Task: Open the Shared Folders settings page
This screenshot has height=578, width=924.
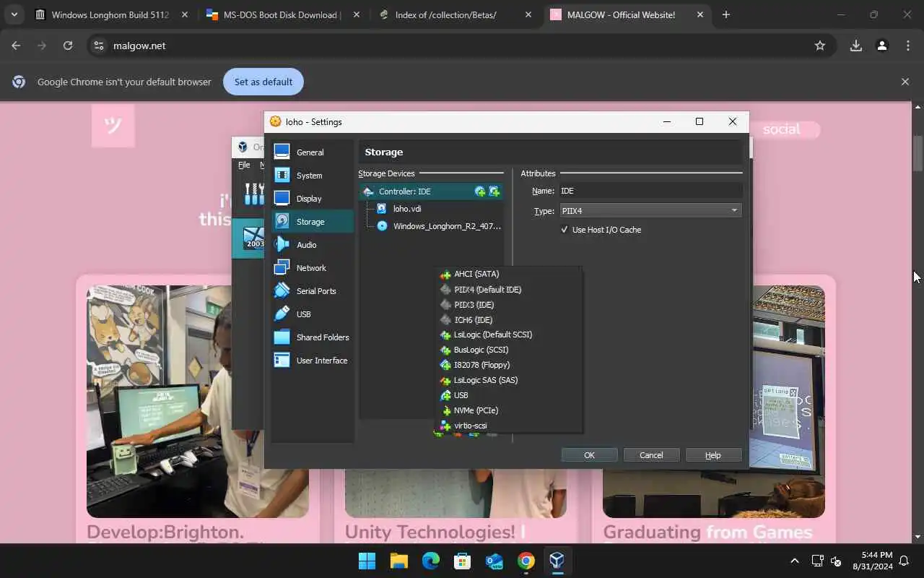Action: coord(313,337)
